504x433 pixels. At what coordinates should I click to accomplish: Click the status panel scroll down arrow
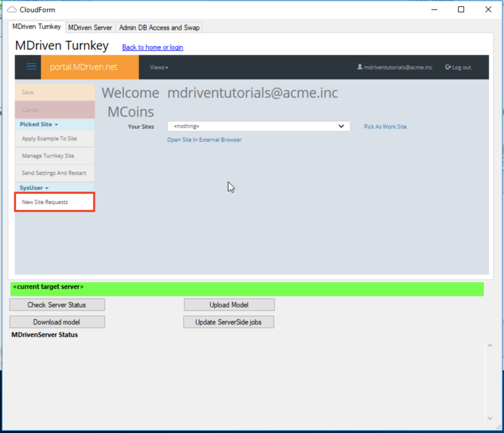click(x=490, y=418)
